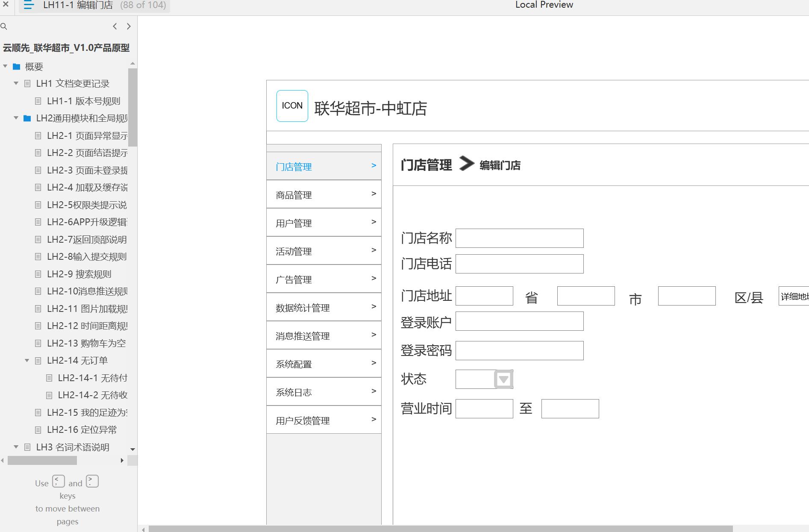Click the 概要 folder icon

pos(17,67)
